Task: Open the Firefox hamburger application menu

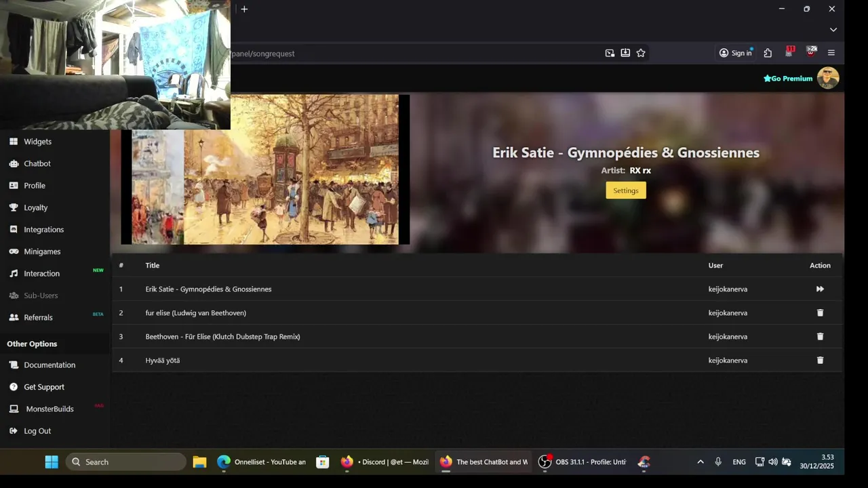Action: 831,53
